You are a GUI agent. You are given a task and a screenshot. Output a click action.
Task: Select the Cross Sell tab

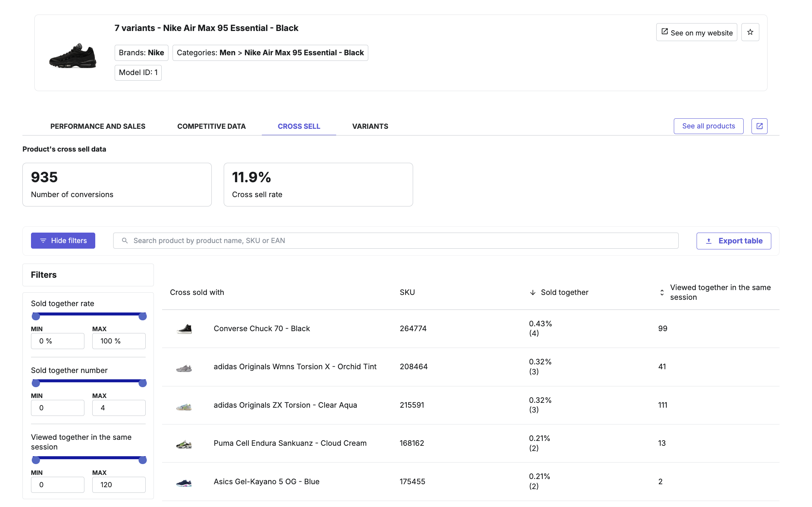(299, 126)
